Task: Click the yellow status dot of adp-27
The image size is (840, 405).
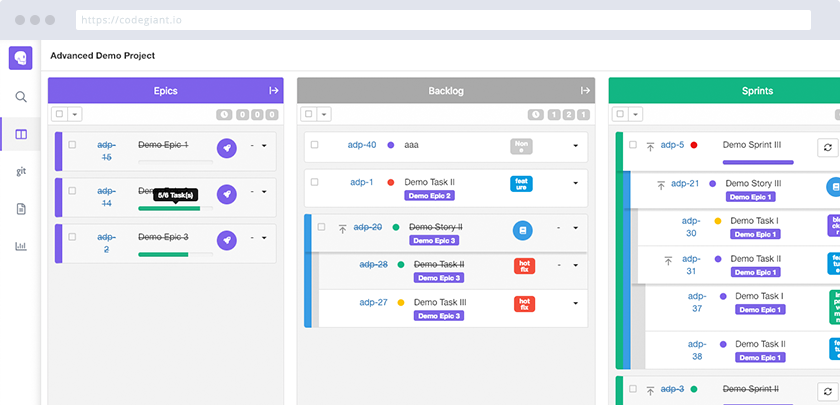Action: [401, 303]
